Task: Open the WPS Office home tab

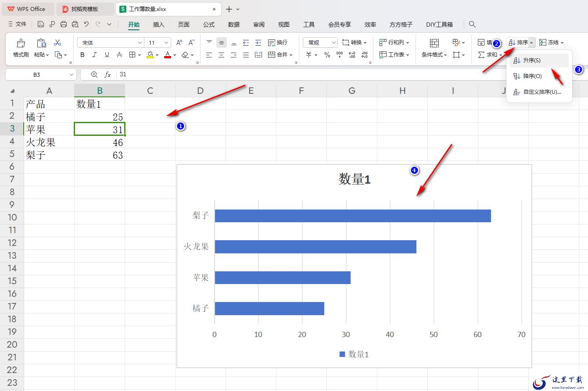Action: tap(27, 9)
